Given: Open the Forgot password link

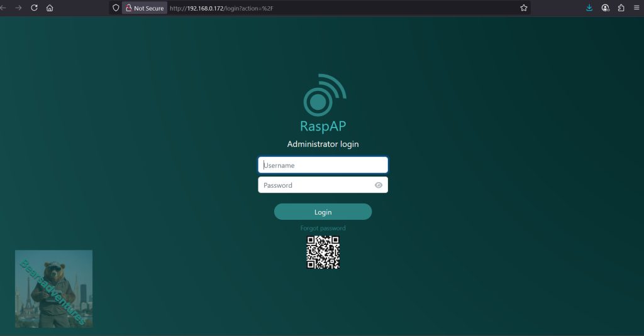Looking at the screenshot, I should pos(323,228).
